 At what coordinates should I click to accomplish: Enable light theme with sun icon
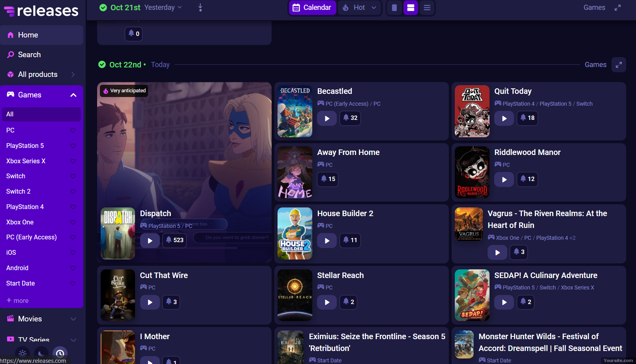tap(23, 353)
